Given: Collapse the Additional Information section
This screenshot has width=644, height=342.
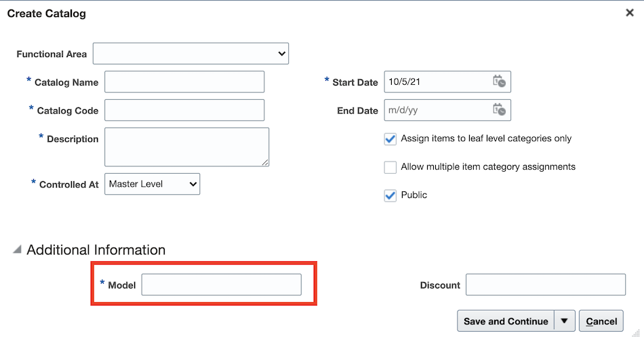Looking at the screenshot, I should [x=17, y=250].
